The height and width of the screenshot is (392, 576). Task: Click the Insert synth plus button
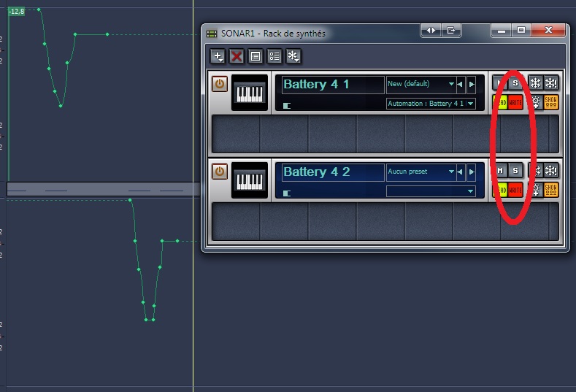pos(218,56)
